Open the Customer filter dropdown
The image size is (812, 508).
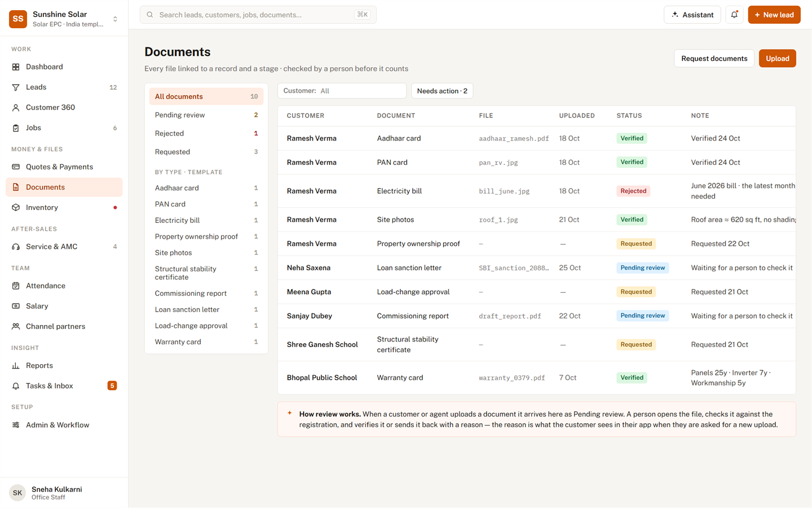[342, 91]
